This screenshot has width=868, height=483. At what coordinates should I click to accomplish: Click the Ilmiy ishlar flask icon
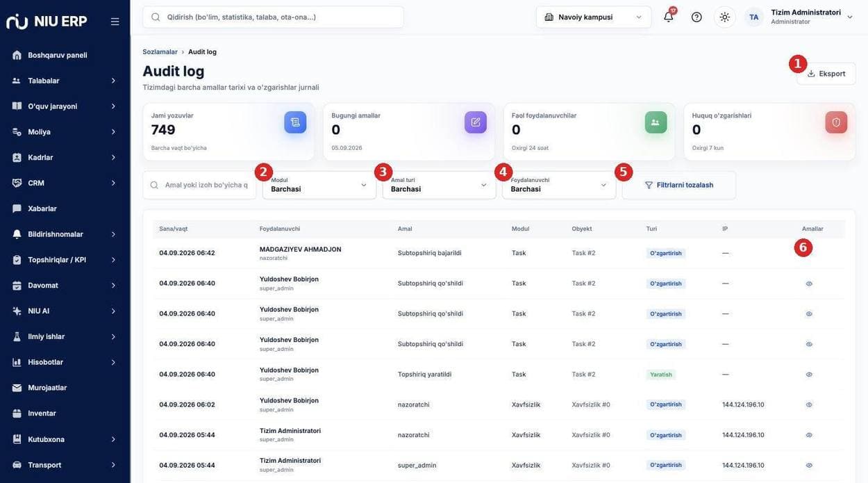click(17, 336)
